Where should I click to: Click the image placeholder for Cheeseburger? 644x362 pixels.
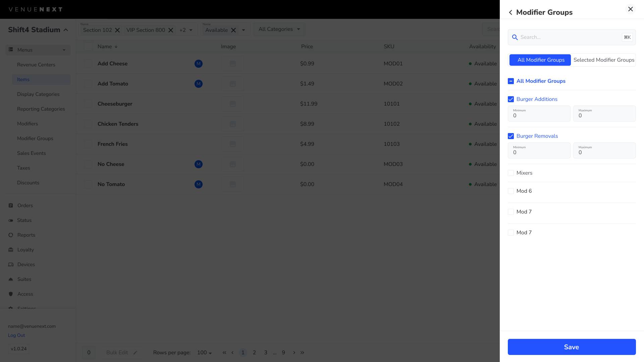coord(232,104)
